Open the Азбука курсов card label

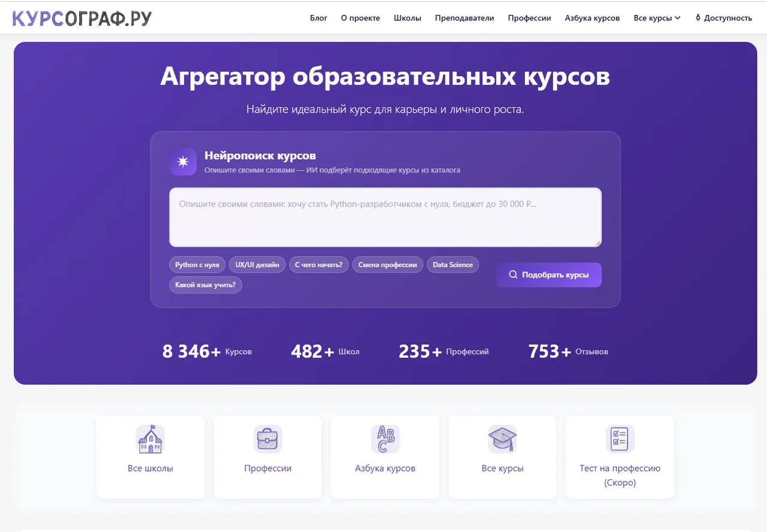[x=385, y=468]
